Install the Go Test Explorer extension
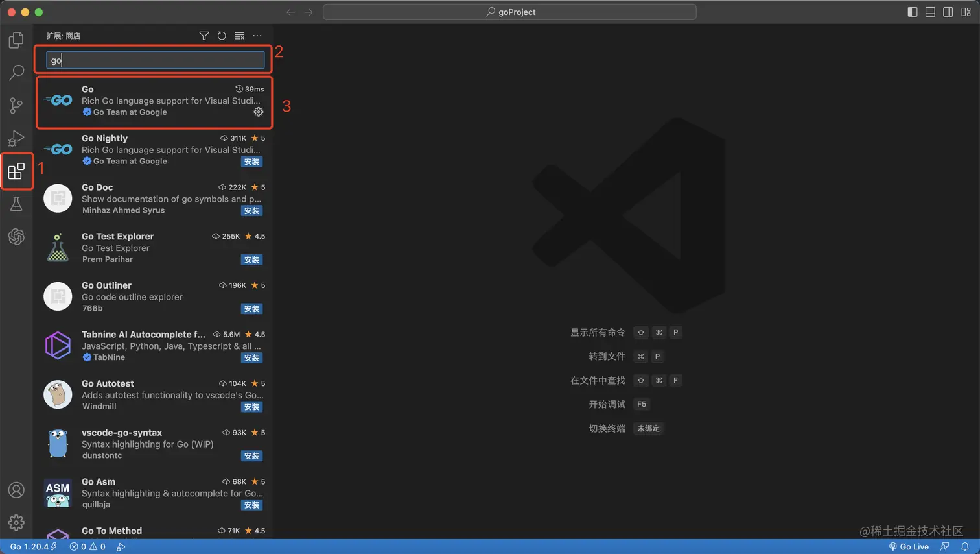This screenshot has height=554, width=980. pos(251,260)
